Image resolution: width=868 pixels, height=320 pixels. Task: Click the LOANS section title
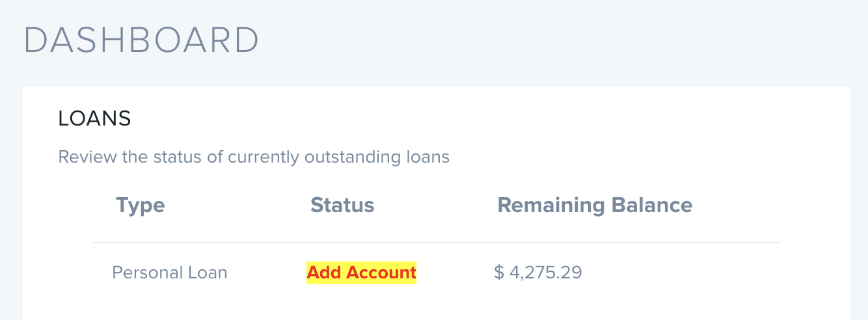click(94, 118)
